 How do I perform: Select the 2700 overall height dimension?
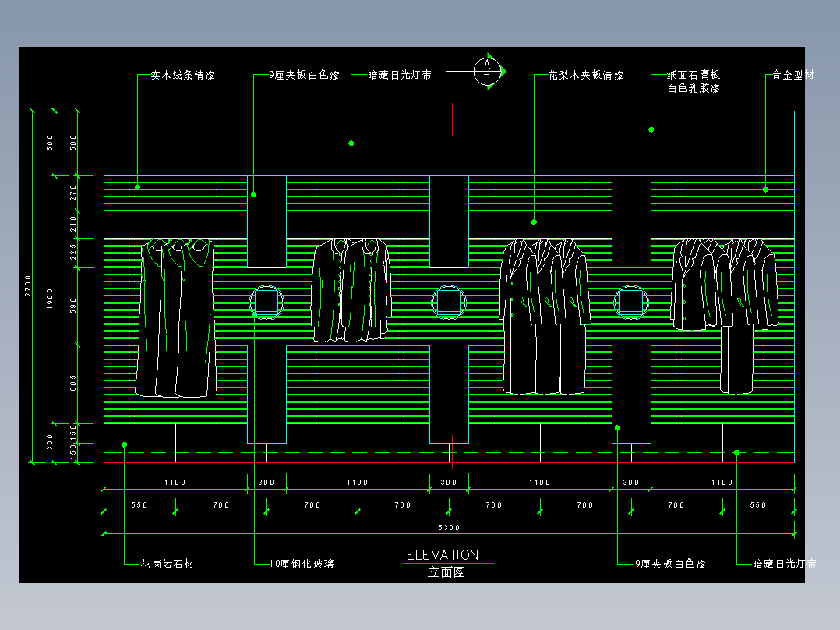(x=28, y=286)
